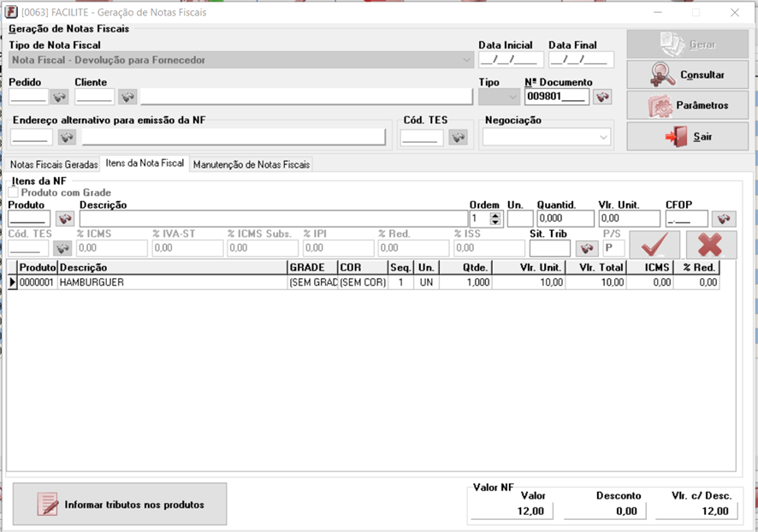Focus the Pedido number field

pyautogui.click(x=28, y=97)
